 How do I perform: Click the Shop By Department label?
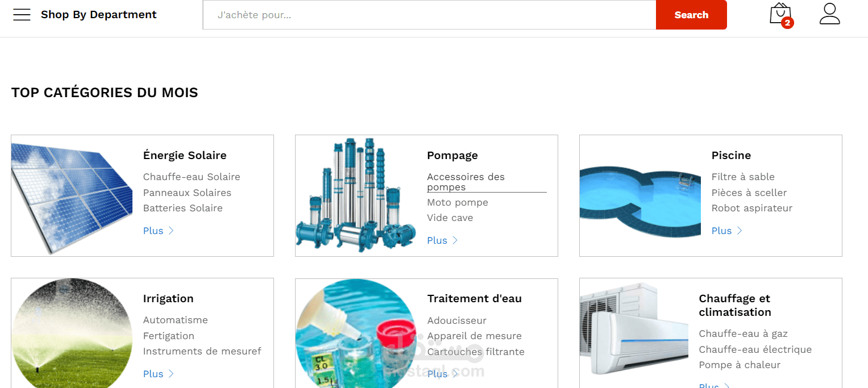(98, 15)
